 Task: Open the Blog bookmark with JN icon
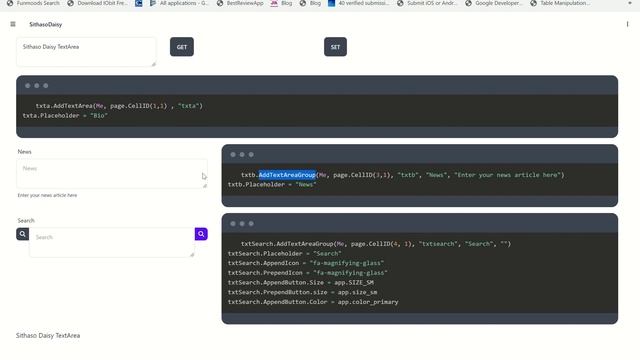(x=281, y=3)
